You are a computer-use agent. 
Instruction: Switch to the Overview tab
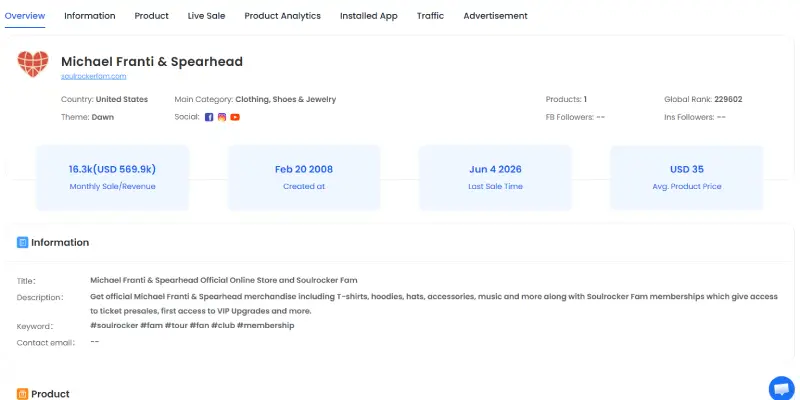click(x=25, y=16)
